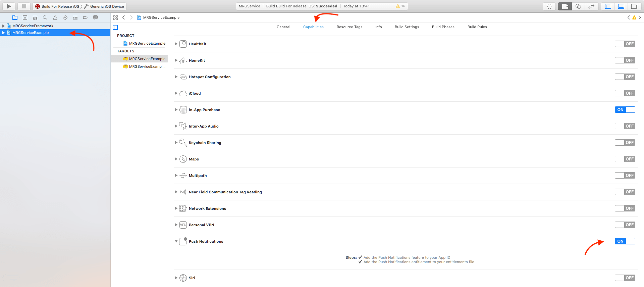Screen dimensions: 644x287
Task: Switch to the Assistant editor
Action: point(578,6)
